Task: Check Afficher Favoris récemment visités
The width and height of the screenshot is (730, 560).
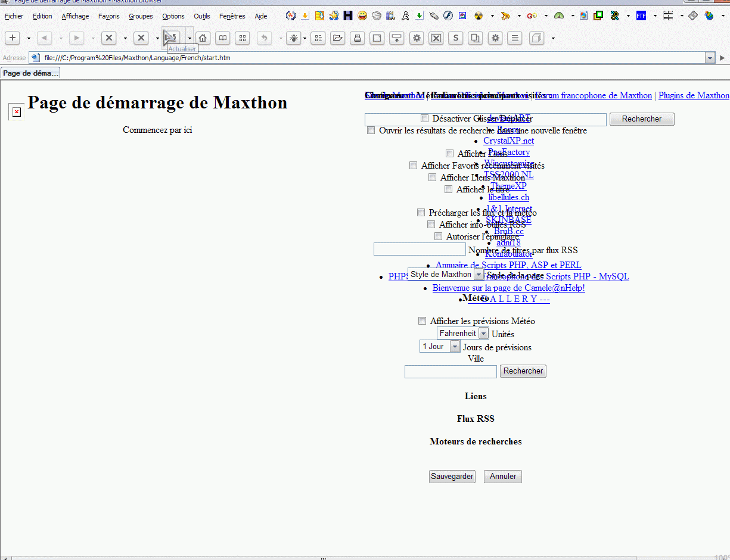Action: pos(414,165)
